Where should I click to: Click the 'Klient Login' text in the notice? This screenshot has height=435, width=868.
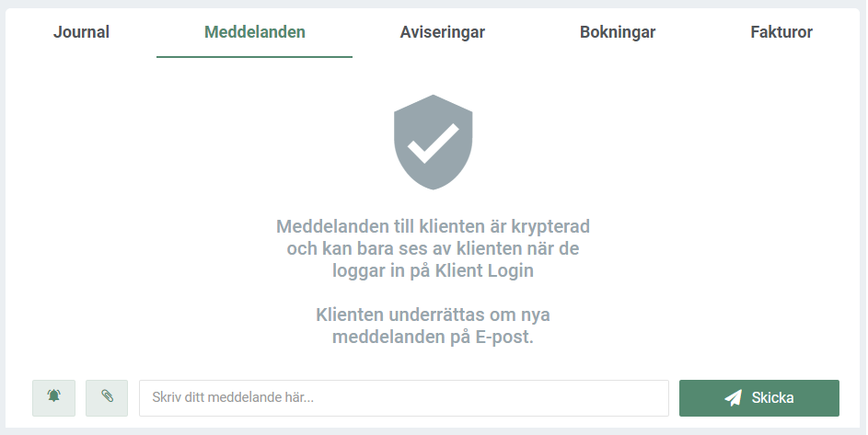484,270
